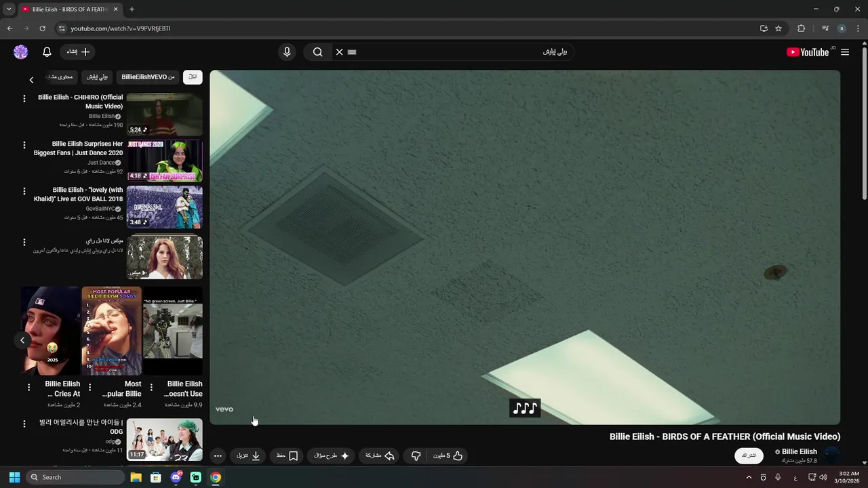Go back with the browser back arrow
The image size is (868, 488).
coord(9,28)
